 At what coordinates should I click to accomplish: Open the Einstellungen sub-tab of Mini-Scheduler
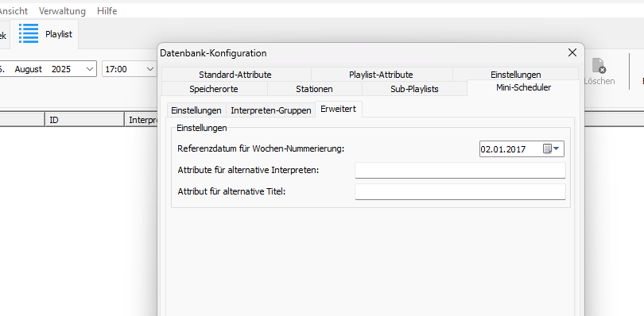pyautogui.click(x=196, y=110)
